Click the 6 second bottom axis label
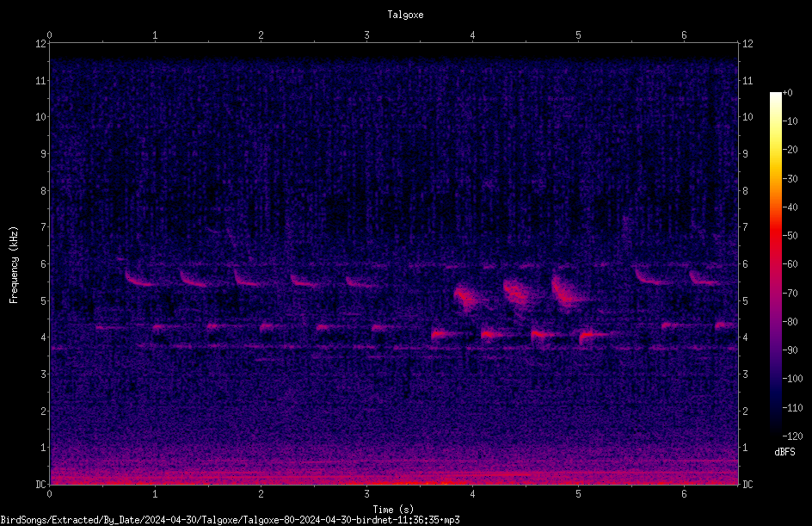 (x=684, y=494)
